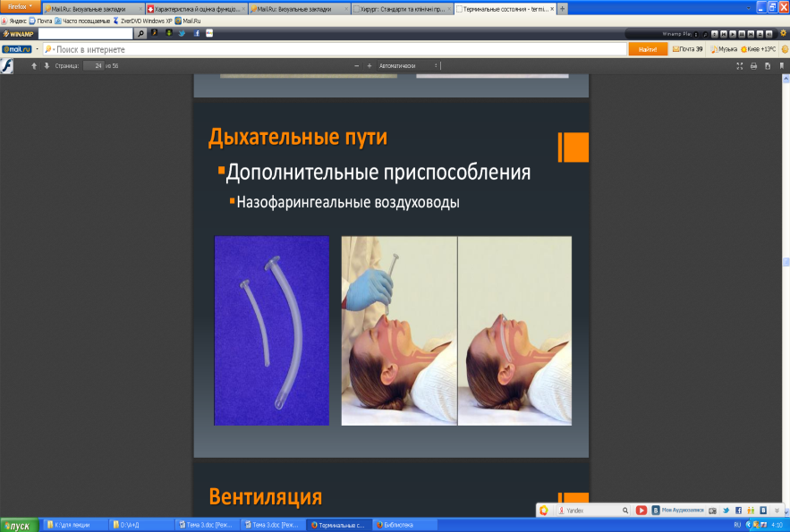The image size is (790, 532).
Task: Click the airway insertion illustration
Action: tap(456, 331)
